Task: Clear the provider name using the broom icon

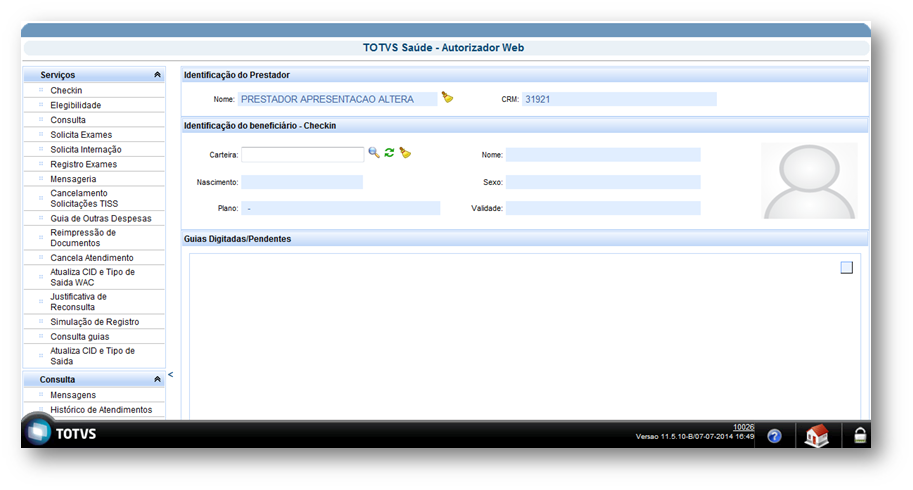Action: coord(447,97)
